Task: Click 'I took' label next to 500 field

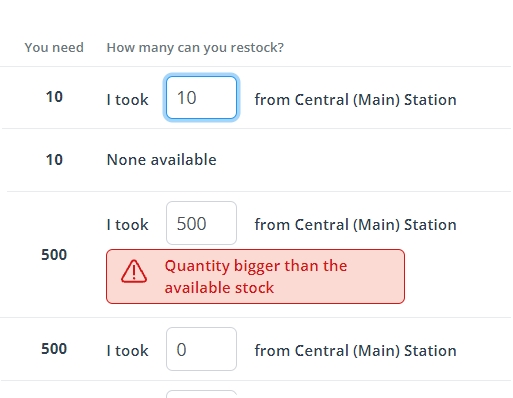Action: coord(127,225)
